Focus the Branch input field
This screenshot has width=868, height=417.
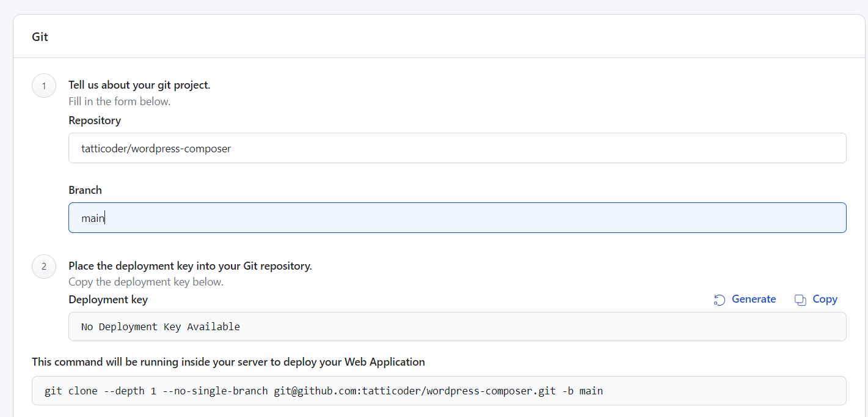coord(458,218)
